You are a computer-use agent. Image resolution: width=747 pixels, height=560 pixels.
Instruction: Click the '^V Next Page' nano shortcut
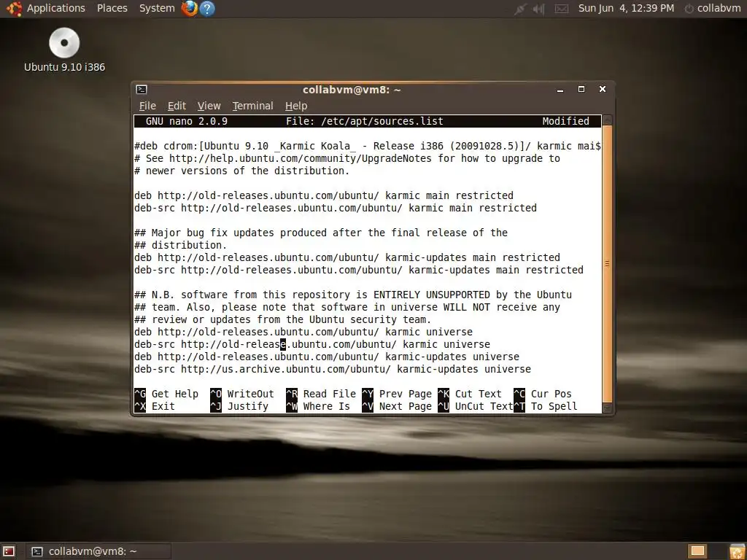pyautogui.click(x=397, y=406)
